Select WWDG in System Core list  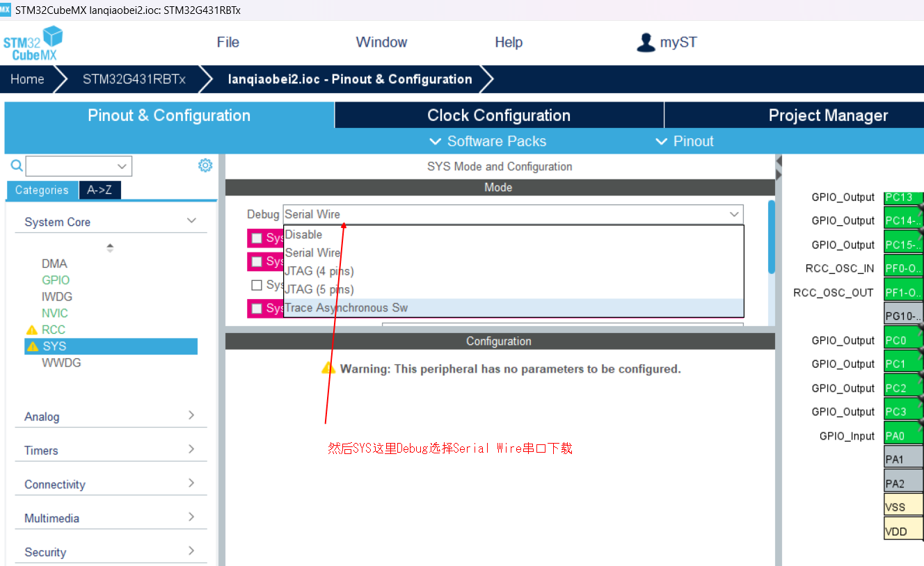62,363
